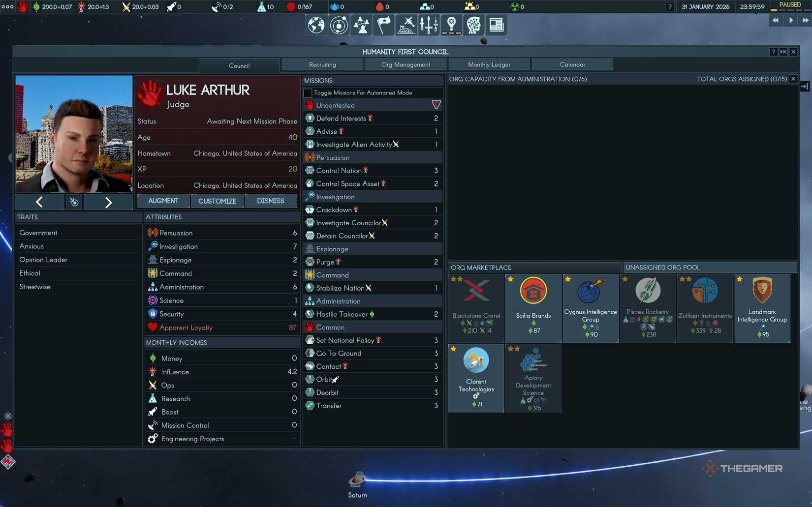812x507 pixels.
Task: Open the nations flag icon
Action: 384,25
